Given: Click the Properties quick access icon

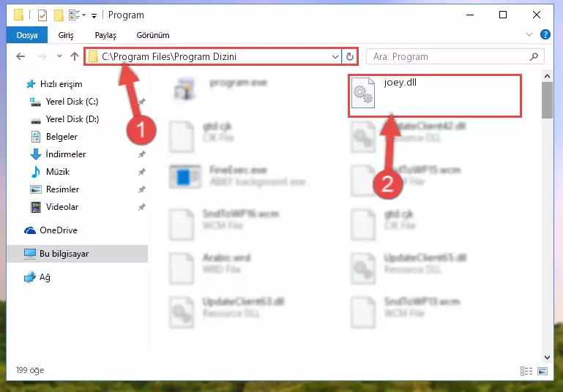Looking at the screenshot, I should [x=42, y=15].
